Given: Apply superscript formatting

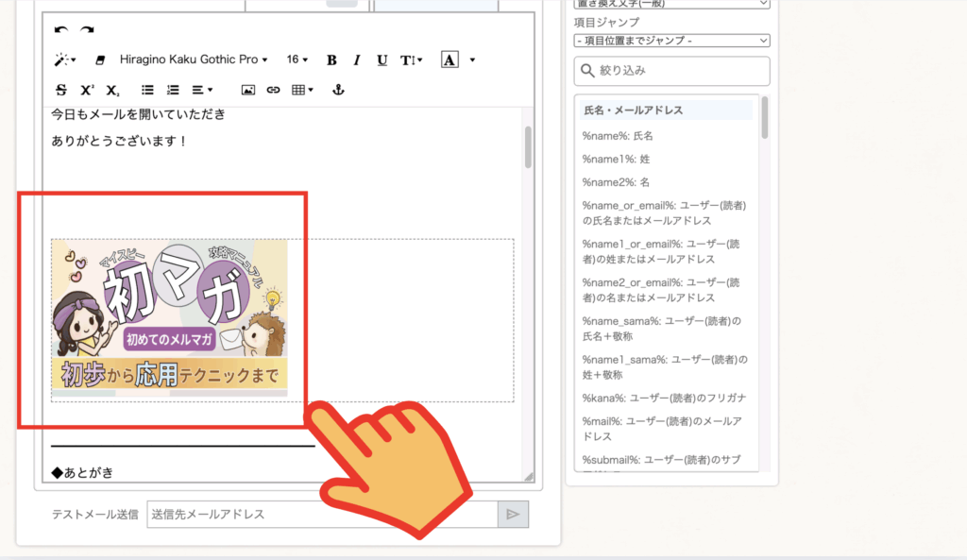Looking at the screenshot, I should click(87, 90).
